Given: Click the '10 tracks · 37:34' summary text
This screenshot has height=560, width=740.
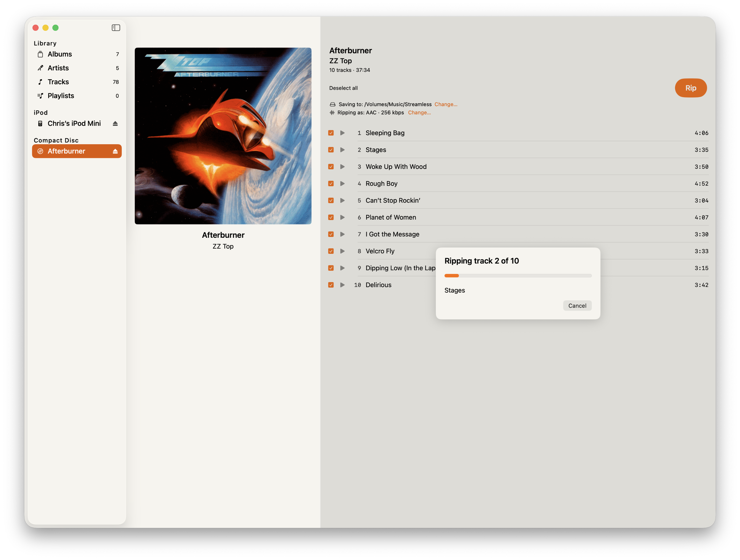Looking at the screenshot, I should 350,70.
